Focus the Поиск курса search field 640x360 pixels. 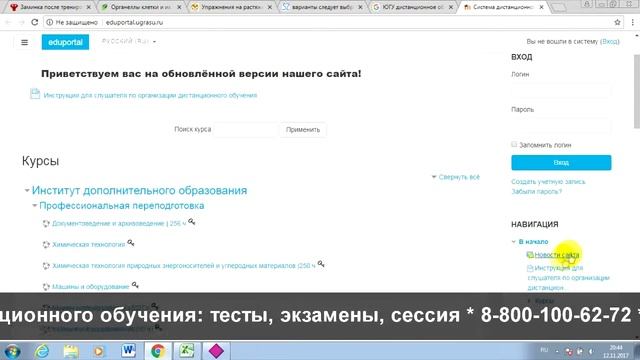pos(246,129)
